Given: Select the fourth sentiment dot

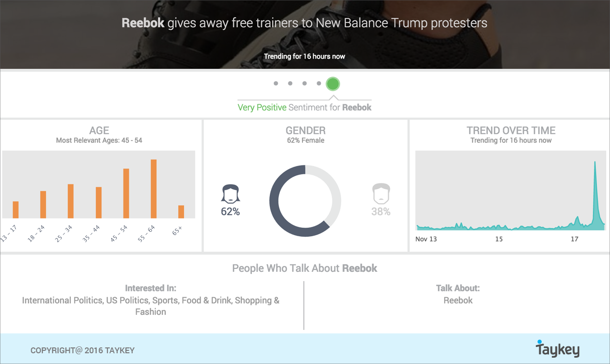Looking at the screenshot, I should (x=319, y=83).
